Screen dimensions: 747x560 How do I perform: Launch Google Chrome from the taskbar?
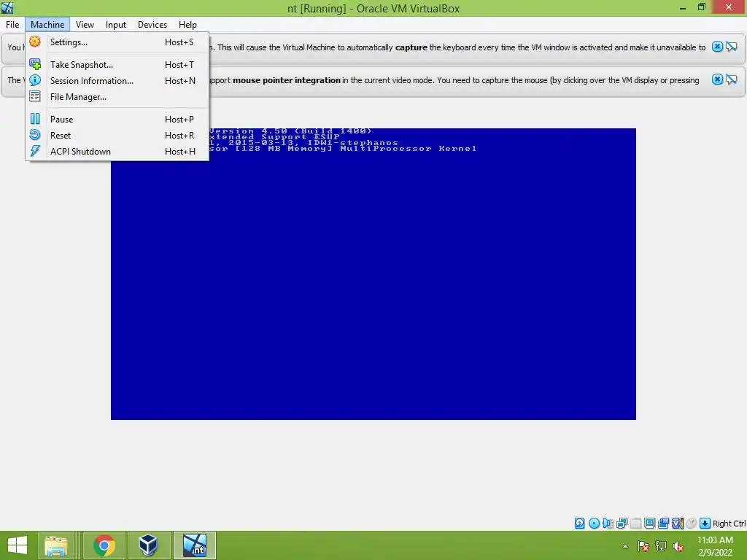point(104,545)
